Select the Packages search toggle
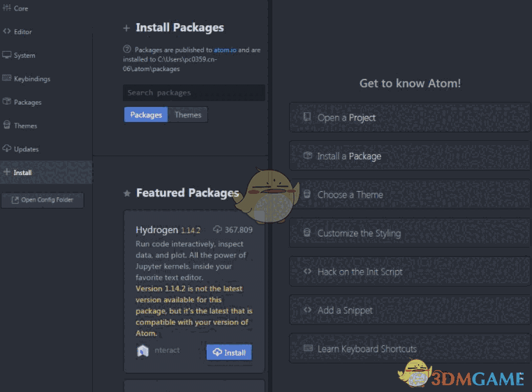 (x=146, y=114)
